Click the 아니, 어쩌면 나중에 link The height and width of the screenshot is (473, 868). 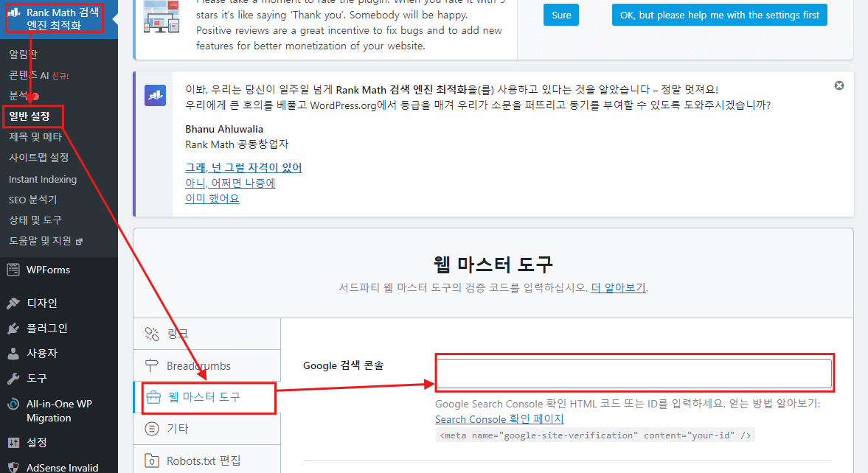(x=230, y=183)
